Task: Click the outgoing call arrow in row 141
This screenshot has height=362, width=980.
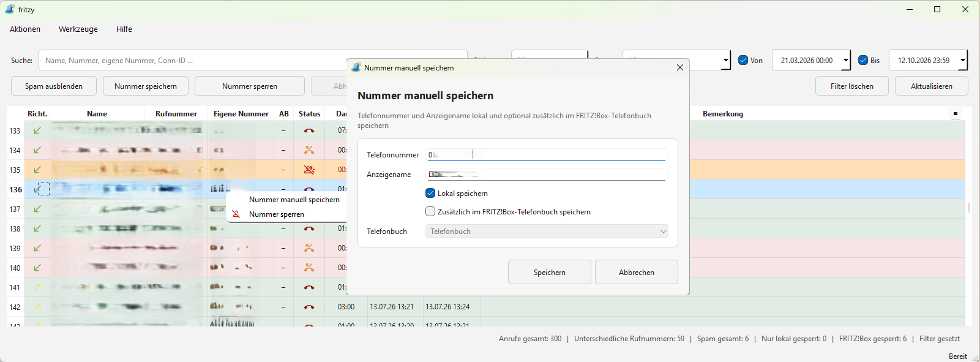Action: pos(37,287)
